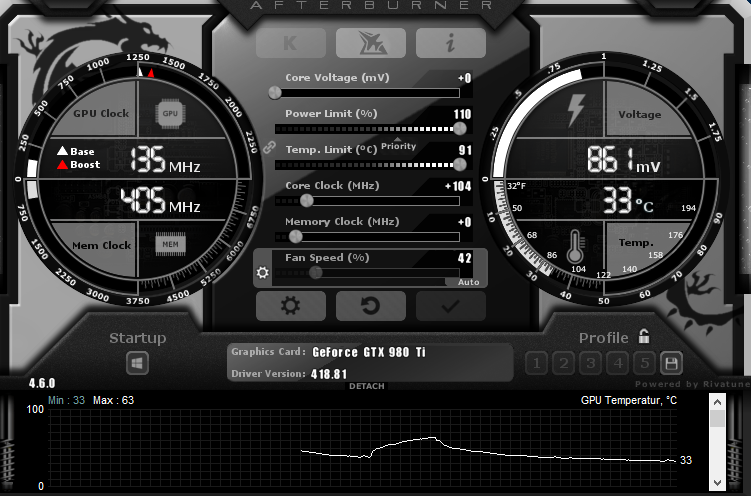The image size is (751, 496).
Task: Click the GeForce GTX 980 Ti card name
Action: [369, 352]
